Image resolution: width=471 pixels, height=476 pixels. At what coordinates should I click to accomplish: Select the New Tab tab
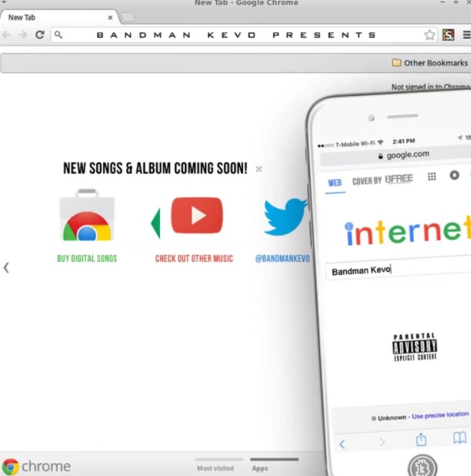pos(59,18)
